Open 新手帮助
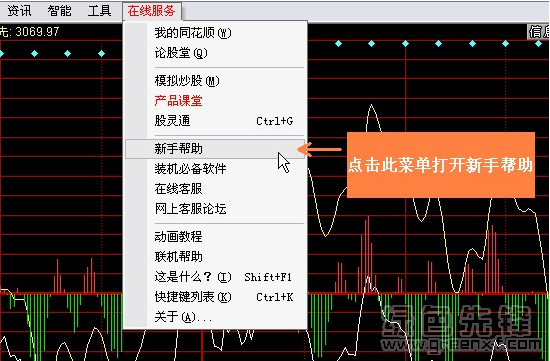 click(x=215, y=149)
